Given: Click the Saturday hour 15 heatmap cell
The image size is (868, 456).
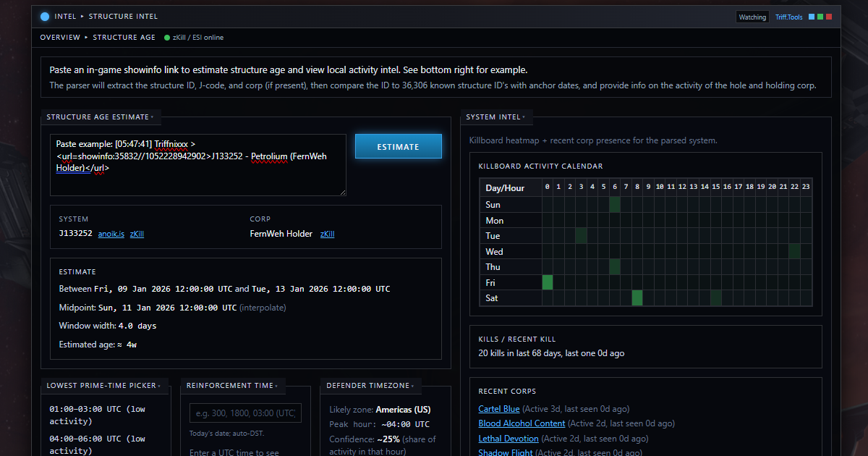Looking at the screenshot, I should point(716,298).
